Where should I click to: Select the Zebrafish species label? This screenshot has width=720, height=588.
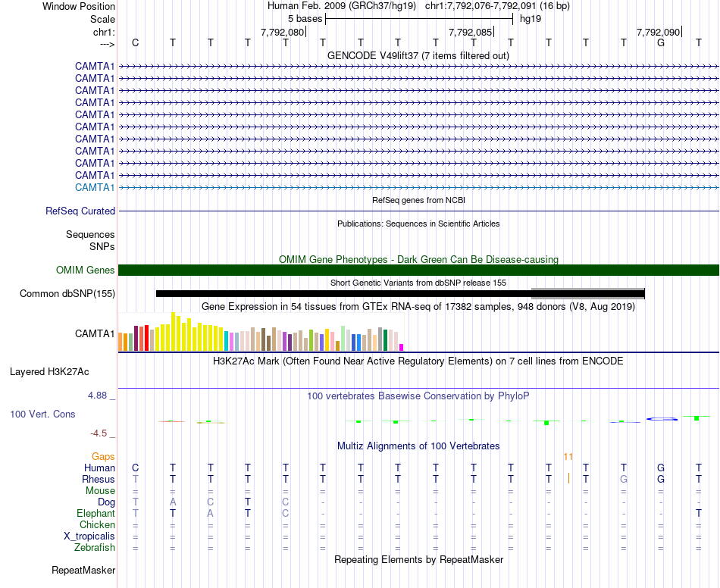pyautogui.click(x=95, y=548)
